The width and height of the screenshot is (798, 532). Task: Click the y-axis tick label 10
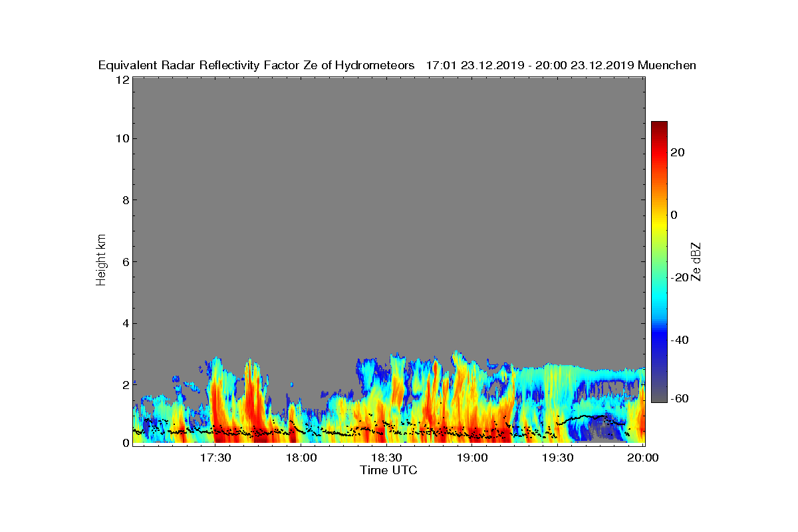click(121, 138)
